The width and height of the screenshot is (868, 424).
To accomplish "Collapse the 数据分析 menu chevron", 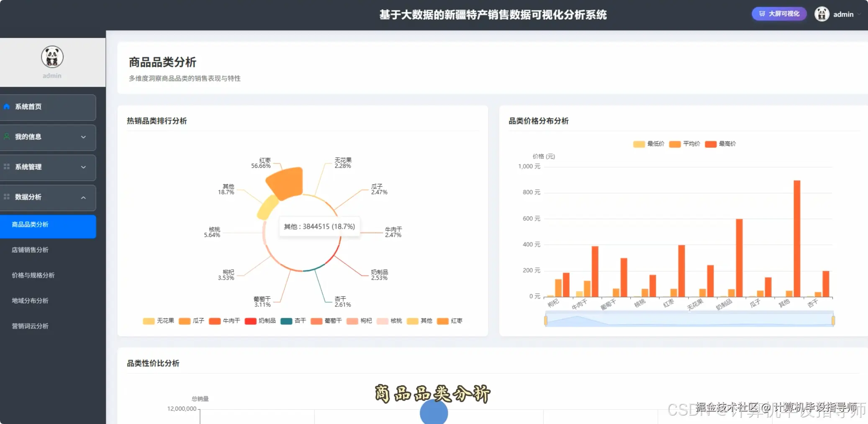I will 83,197.
